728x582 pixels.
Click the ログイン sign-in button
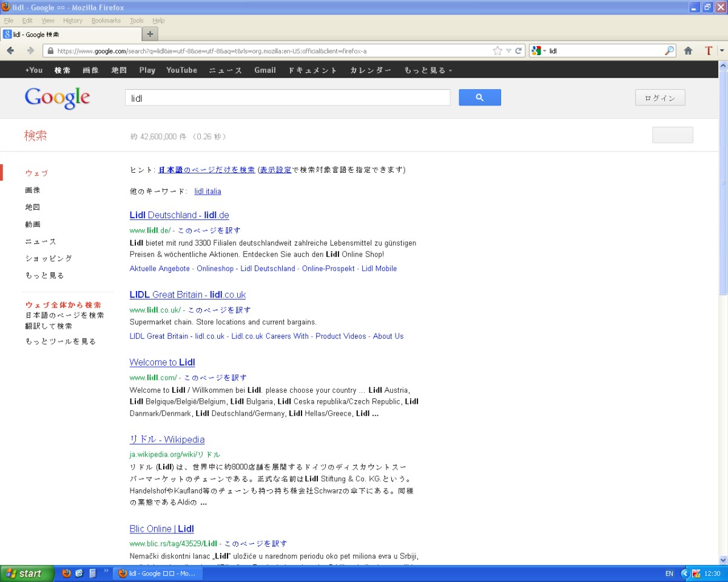point(660,98)
